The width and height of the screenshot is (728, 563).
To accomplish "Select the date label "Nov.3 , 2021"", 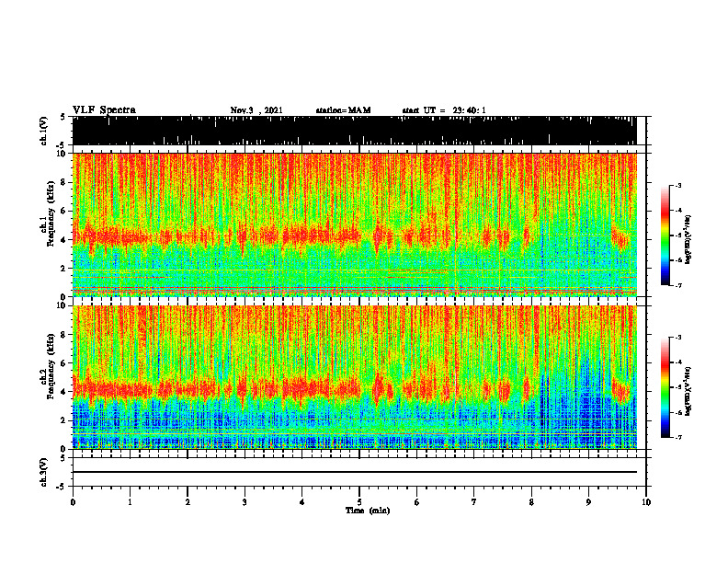I will coord(256,110).
